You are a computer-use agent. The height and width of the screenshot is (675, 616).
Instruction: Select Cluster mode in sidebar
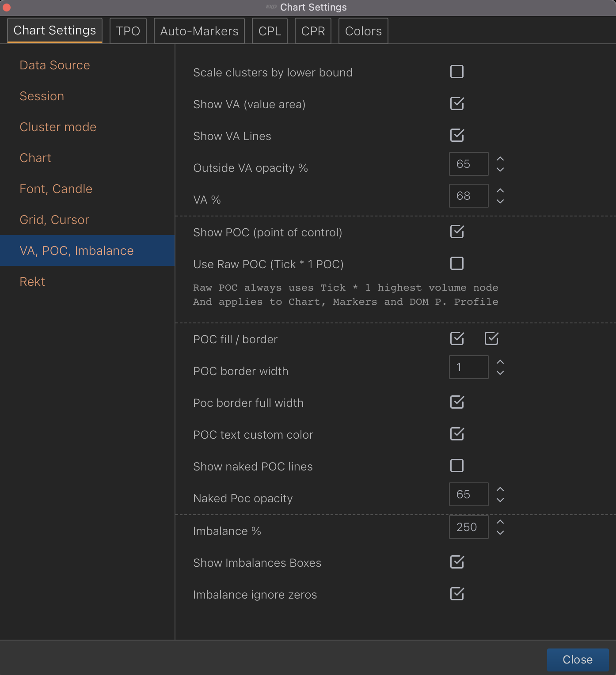[x=87, y=127]
